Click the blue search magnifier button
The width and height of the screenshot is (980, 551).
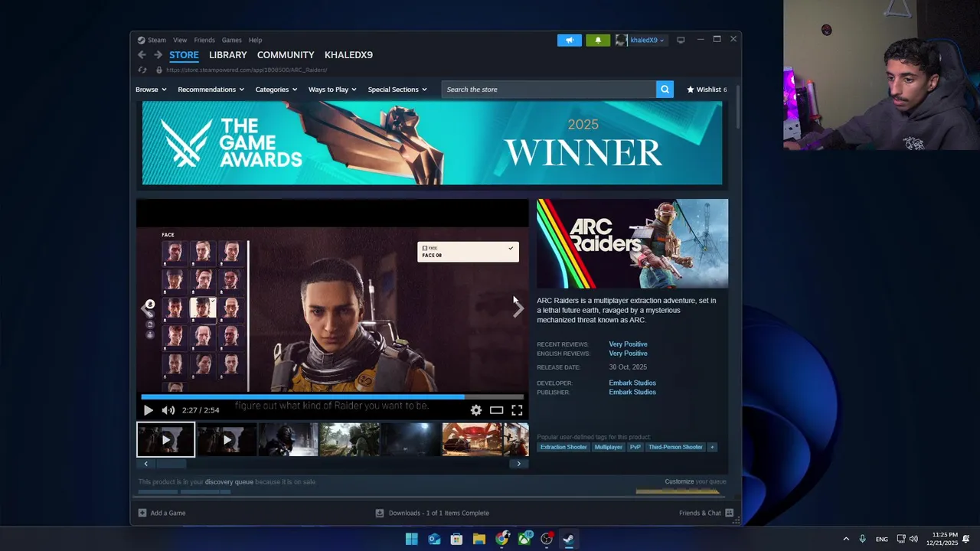click(x=665, y=90)
